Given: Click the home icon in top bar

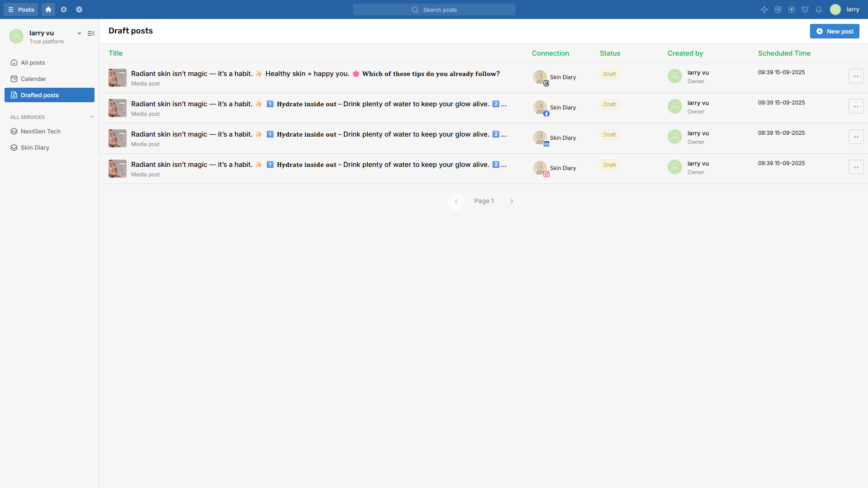Looking at the screenshot, I should [x=48, y=9].
